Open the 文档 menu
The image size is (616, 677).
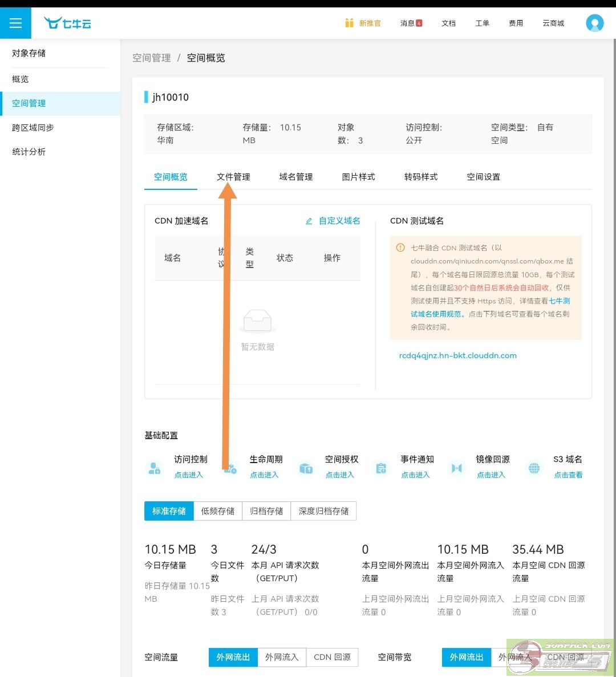click(448, 23)
